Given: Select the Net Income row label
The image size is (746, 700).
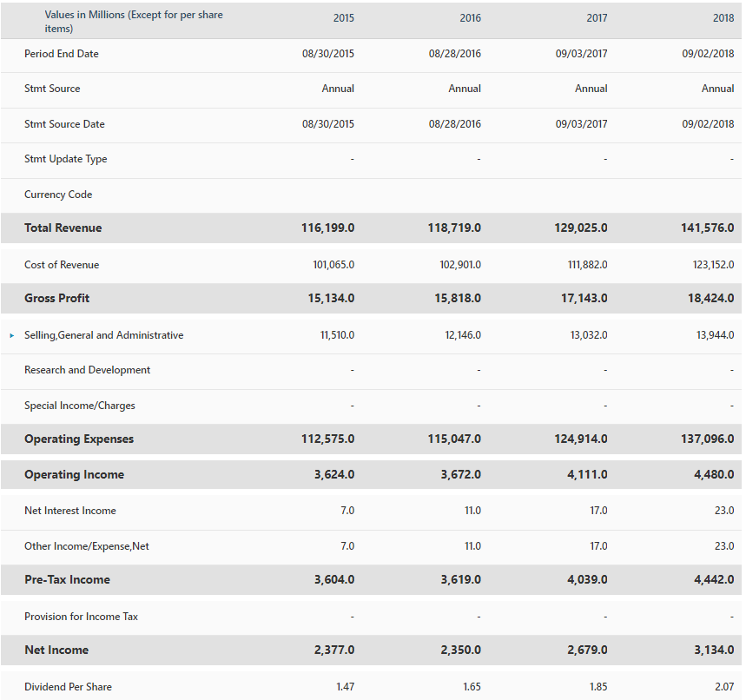Looking at the screenshot, I should point(55,650).
